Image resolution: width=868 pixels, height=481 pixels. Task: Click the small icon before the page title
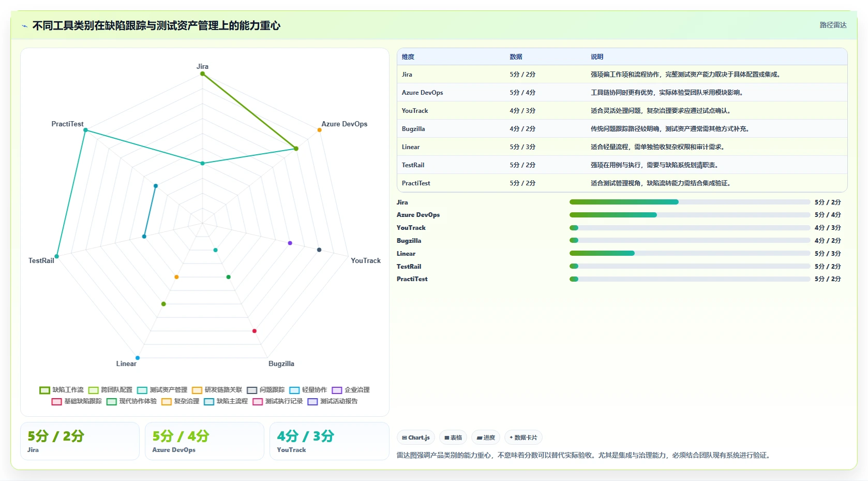tap(24, 26)
